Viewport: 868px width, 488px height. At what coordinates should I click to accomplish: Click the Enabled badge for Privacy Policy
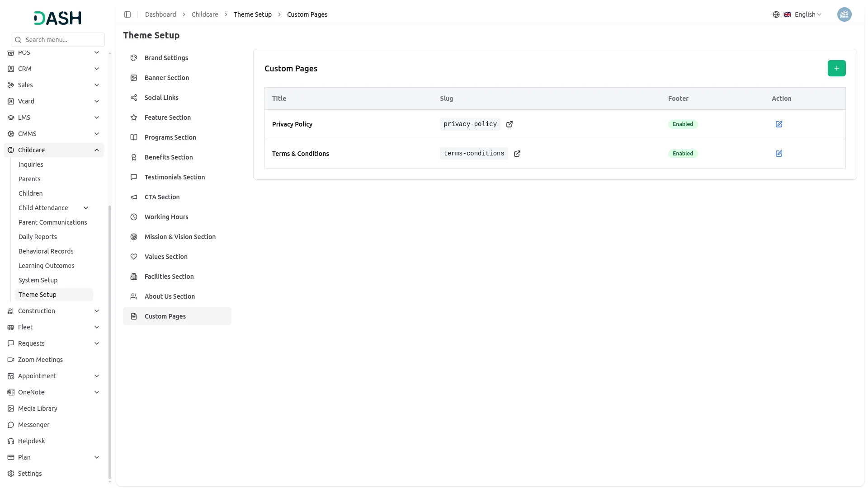[x=683, y=124]
